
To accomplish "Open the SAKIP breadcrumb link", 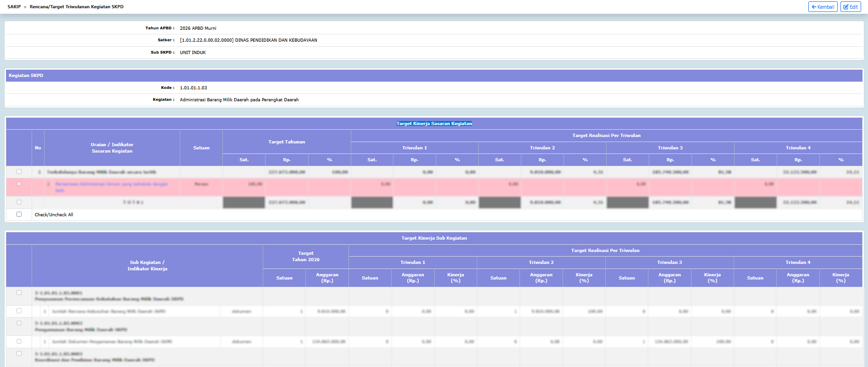I will point(14,7).
